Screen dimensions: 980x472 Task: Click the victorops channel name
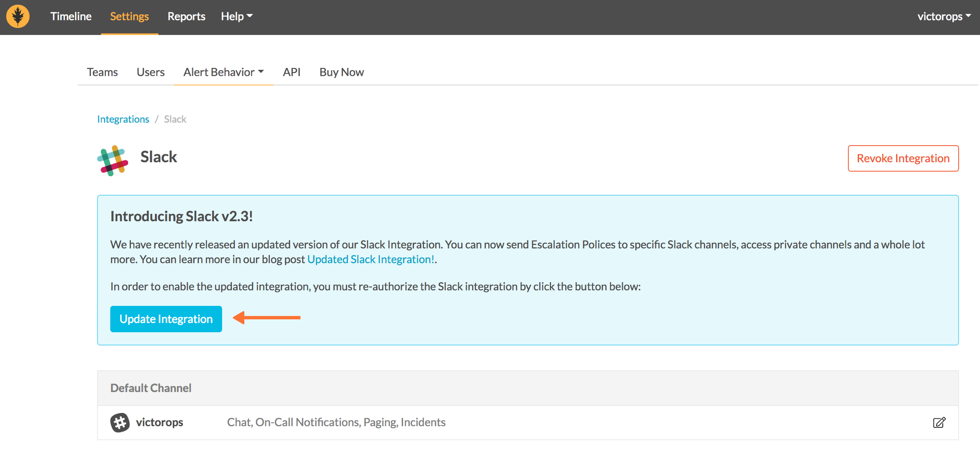pyautogui.click(x=159, y=422)
